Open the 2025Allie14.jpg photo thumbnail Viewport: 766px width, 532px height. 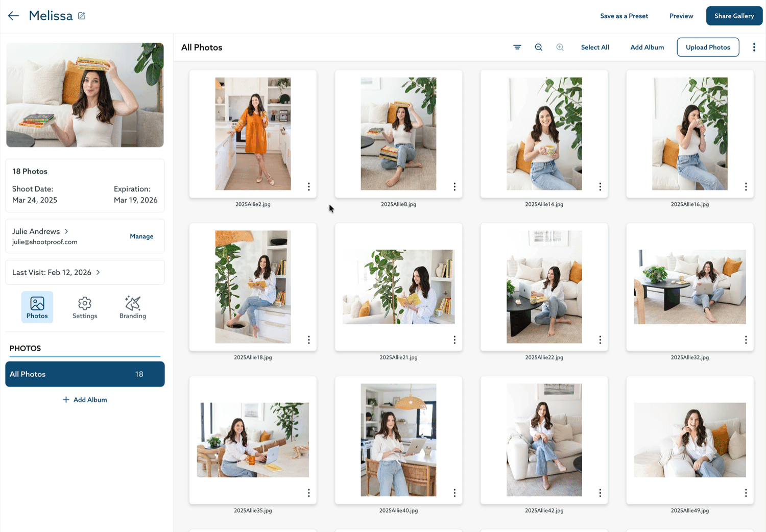pyautogui.click(x=544, y=134)
